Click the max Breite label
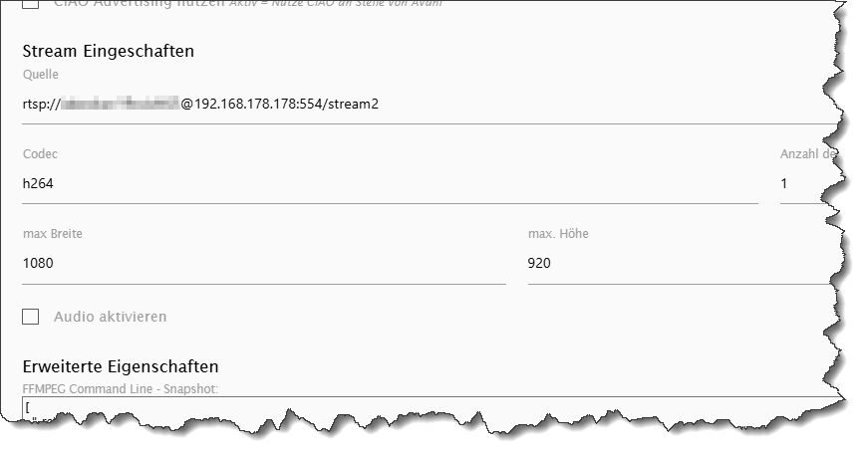 (x=52, y=234)
